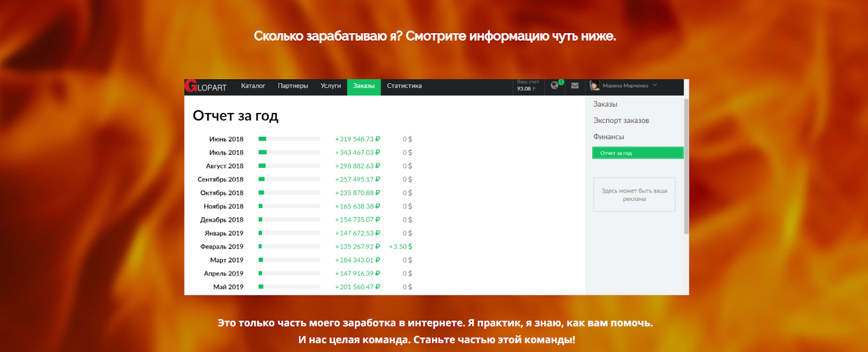Click the +154 735.07 ₽ amount
Viewport: 868px width, 352px height.
coord(358,220)
